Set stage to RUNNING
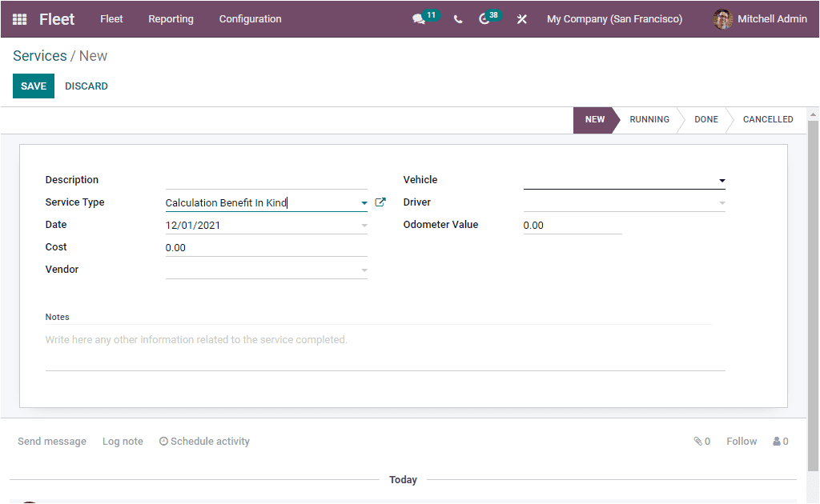Image resolution: width=820 pixels, height=504 pixels. [649, 119]
